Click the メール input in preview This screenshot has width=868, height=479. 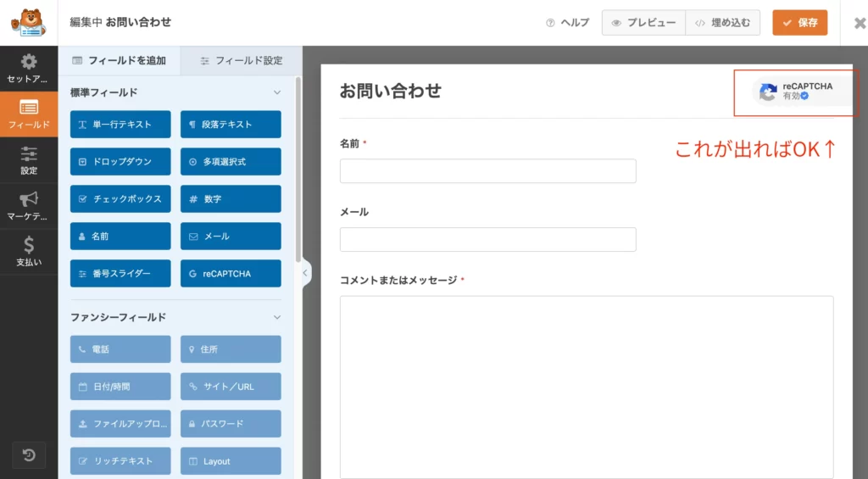(x=487, y=239)
